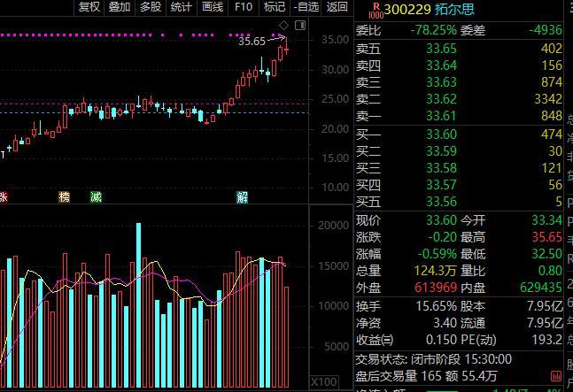The image size is (573, 392).
Task: Click the diamond icon above the 35.65 label
Action: [282, 24]
